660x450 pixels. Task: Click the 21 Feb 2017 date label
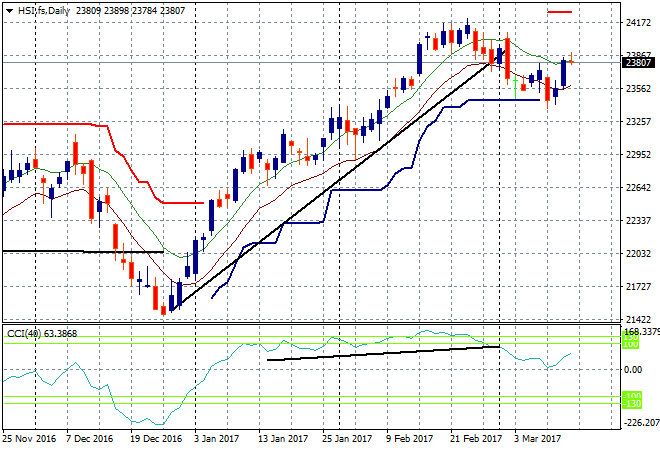(476, 439)
